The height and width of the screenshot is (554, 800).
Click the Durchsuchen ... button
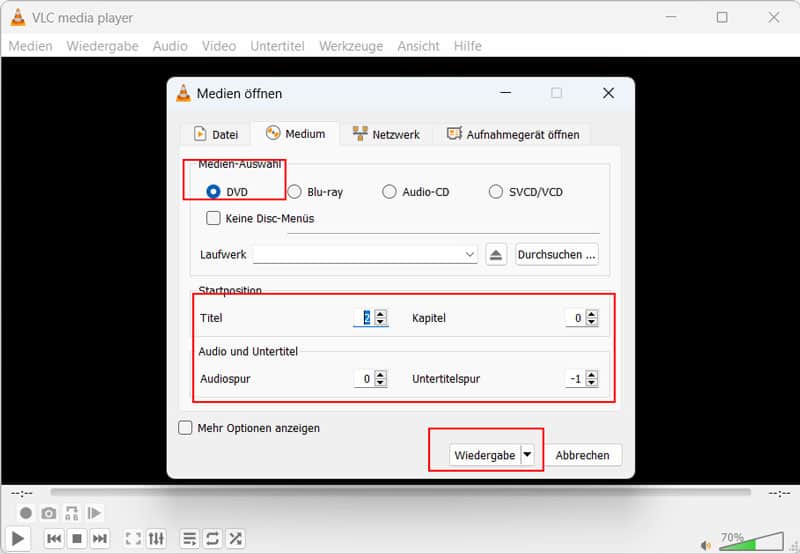tap(557, 254)
